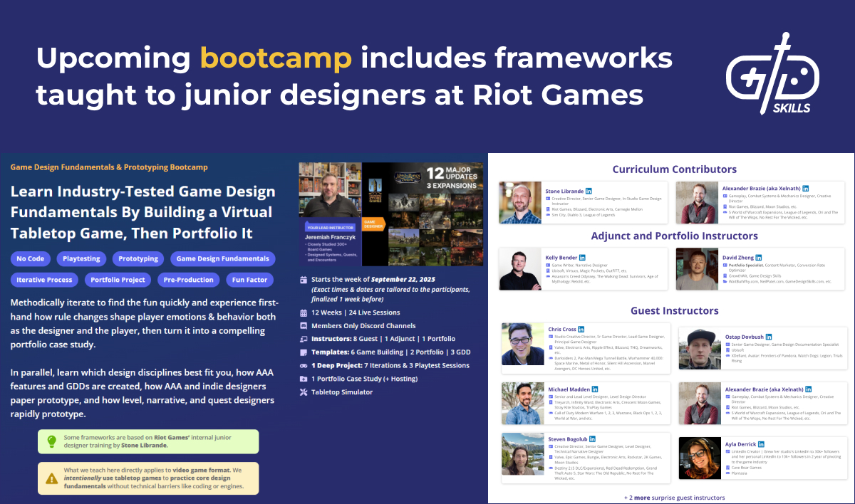855x504 pixels.
Task: Click the Michael Madden name link
Action: [x=569, y=389]
